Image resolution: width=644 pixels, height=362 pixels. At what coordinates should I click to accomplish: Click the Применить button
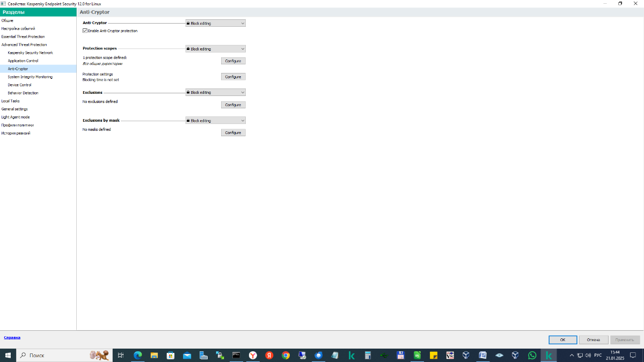[625, 339]
